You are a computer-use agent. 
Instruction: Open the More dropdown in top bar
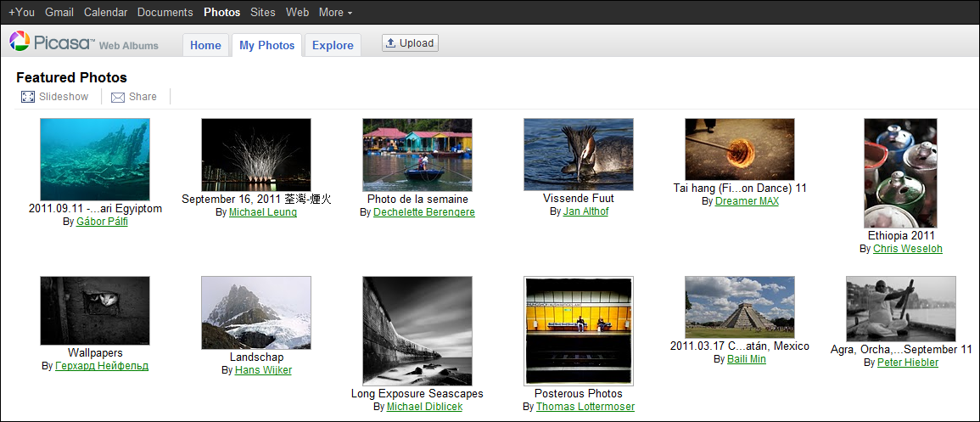(336, 12)
